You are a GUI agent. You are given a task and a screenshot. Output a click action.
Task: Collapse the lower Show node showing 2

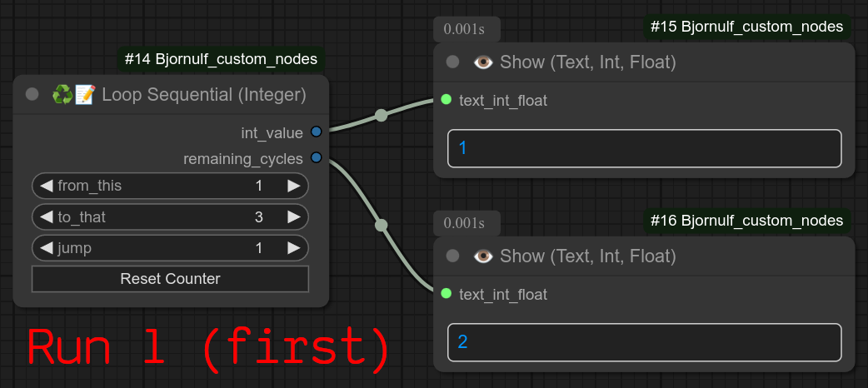[453, 256]
